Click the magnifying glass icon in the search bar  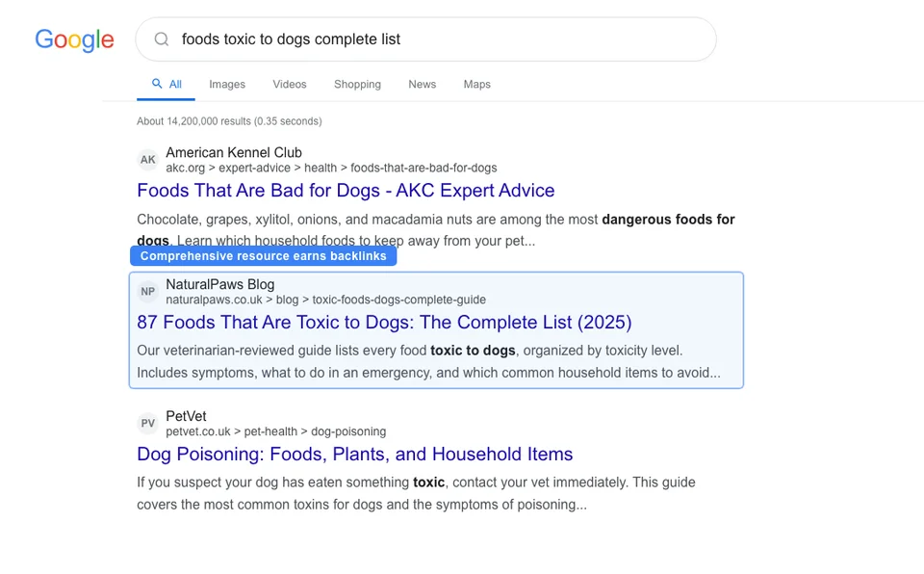point(161,39)
